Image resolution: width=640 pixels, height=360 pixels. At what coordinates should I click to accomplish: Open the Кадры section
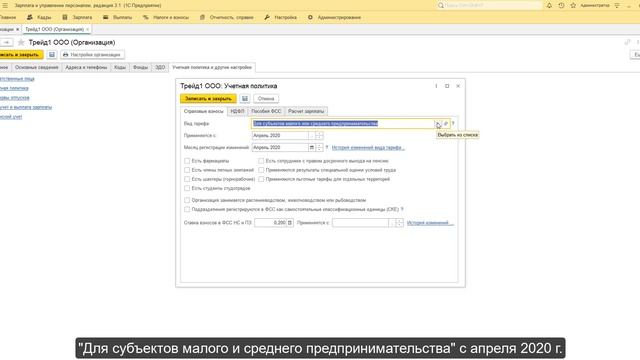tap(39, 18)
